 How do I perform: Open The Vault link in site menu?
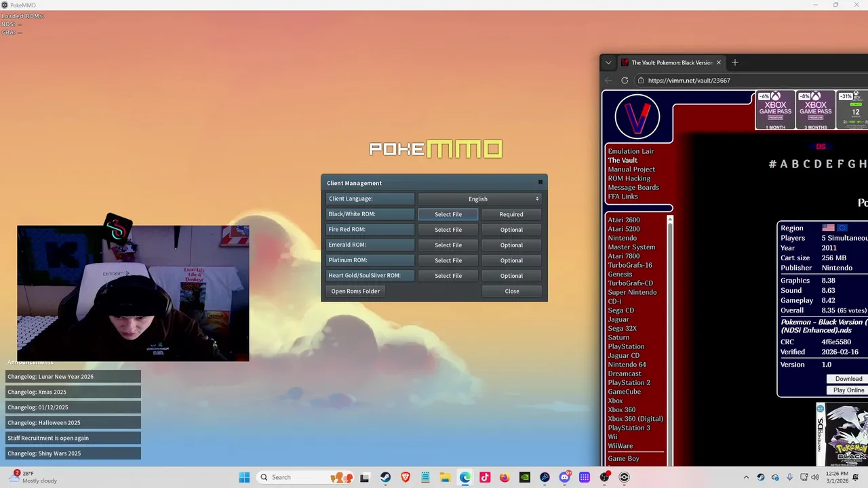tap(623, 160)
